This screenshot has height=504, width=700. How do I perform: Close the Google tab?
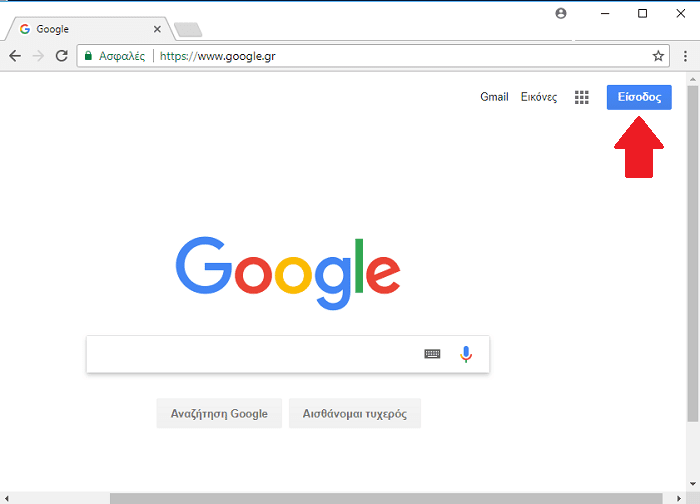click(x=157, y=29)
